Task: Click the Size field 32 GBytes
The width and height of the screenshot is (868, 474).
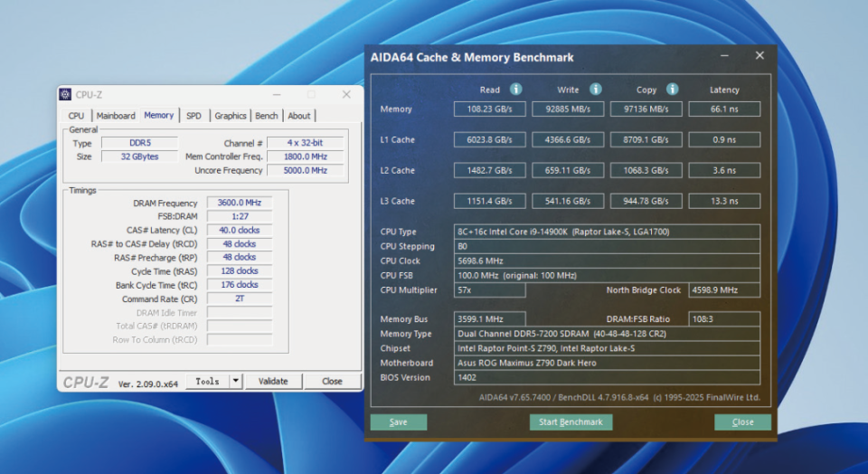Action: (140, 156)
